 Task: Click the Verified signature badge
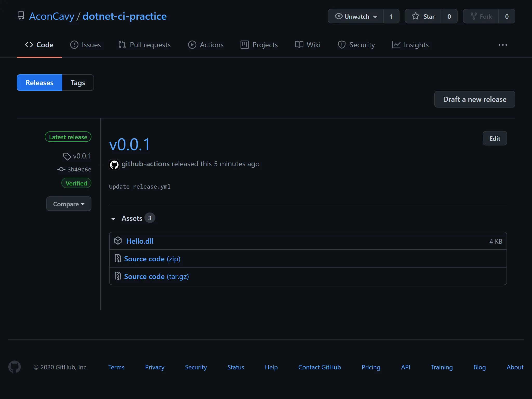[76, 183]
